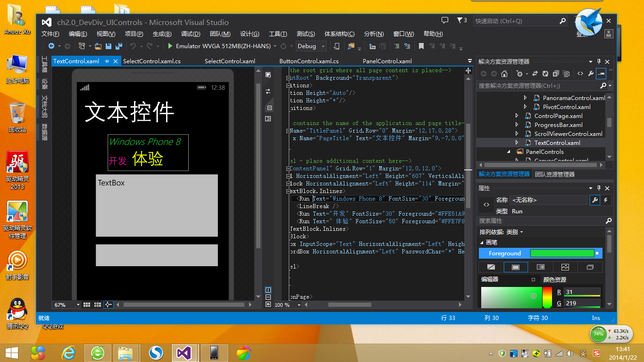Click the Find in Files toolbar icon
The height and width of the screenshot is (362, 644).
(x=351, y=46)
